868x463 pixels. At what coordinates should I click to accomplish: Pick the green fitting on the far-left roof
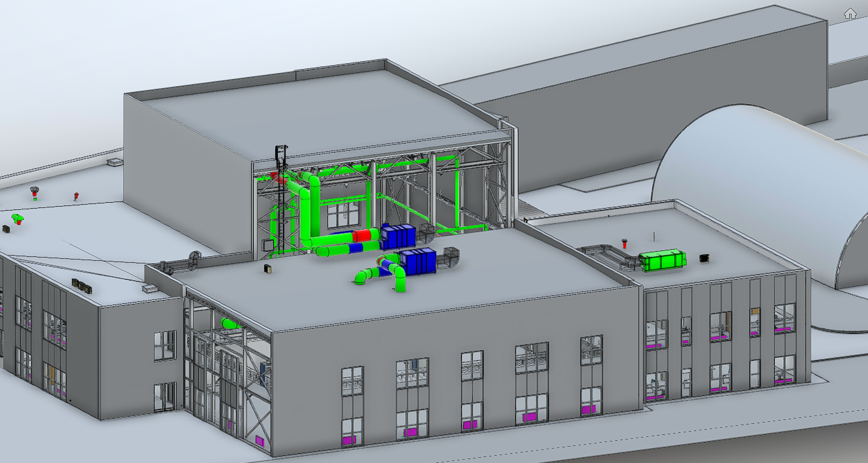point(18,218)
